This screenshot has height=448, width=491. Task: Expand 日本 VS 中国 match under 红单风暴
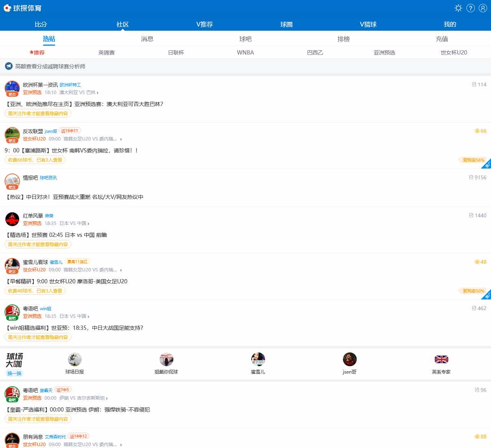[89, 223]
